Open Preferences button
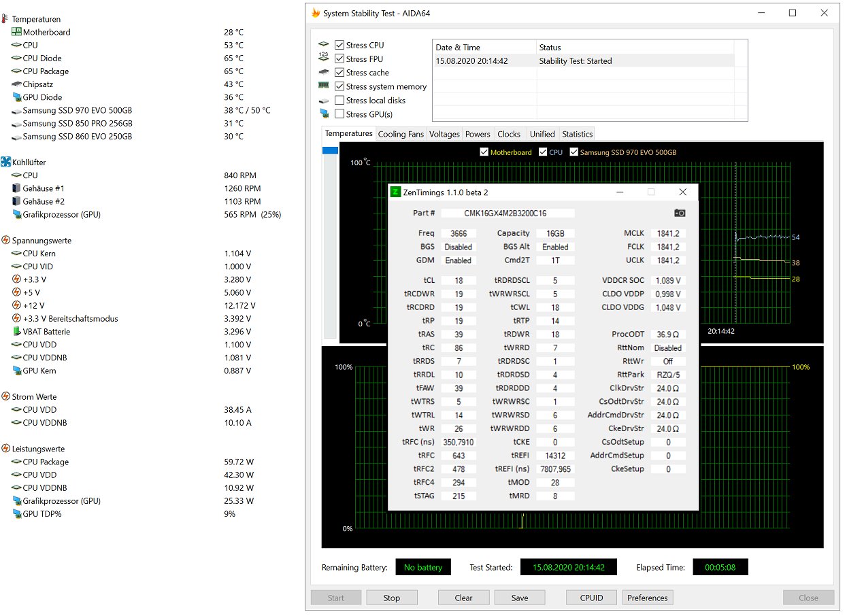 coord(648,598)
